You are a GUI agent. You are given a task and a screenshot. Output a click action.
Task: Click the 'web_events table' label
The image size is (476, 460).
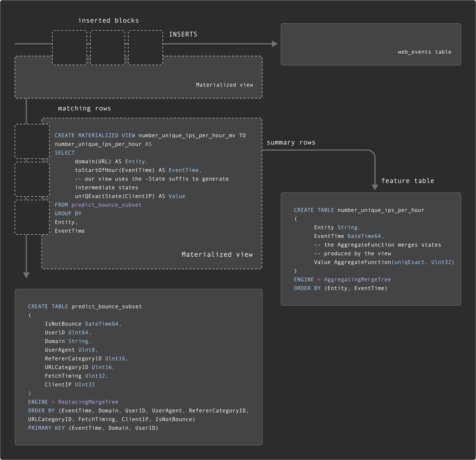point(424,52)
